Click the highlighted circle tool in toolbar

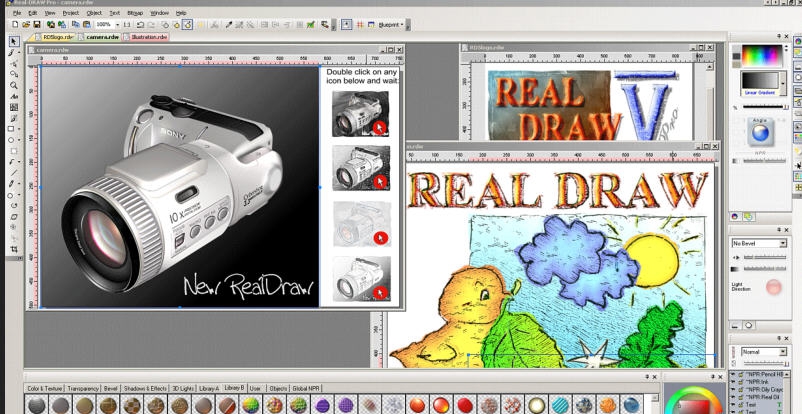coord(188,25)
